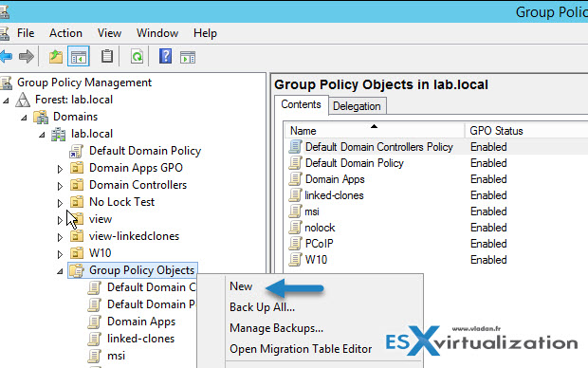Select Domain Apps under Group Policy Objects
This screenshot has width=588, height=368.
(x=141, y=322)
